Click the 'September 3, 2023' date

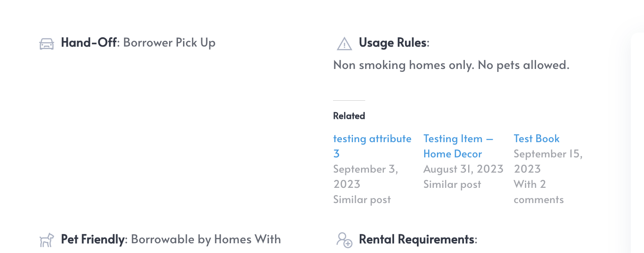coord(366,176)
